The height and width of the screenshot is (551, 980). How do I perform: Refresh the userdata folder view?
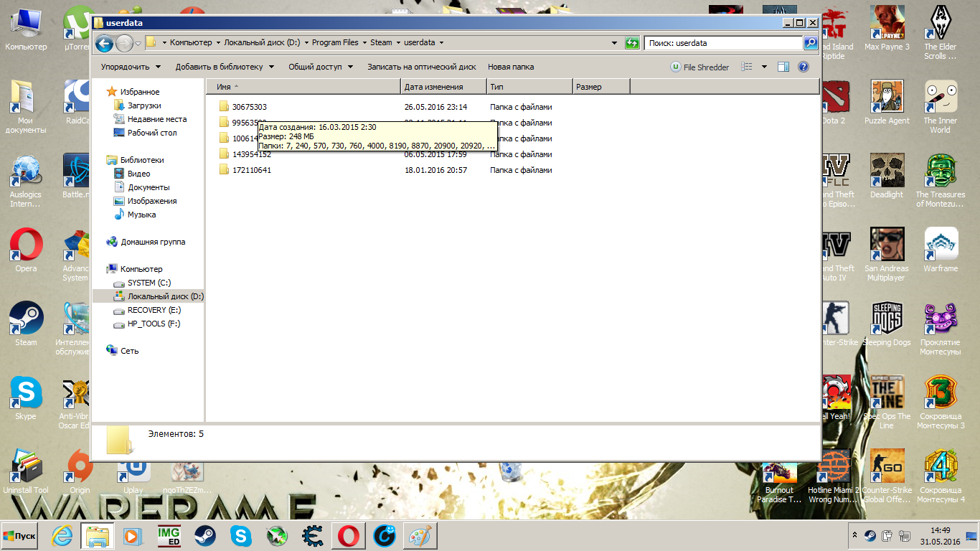[632, 43]
